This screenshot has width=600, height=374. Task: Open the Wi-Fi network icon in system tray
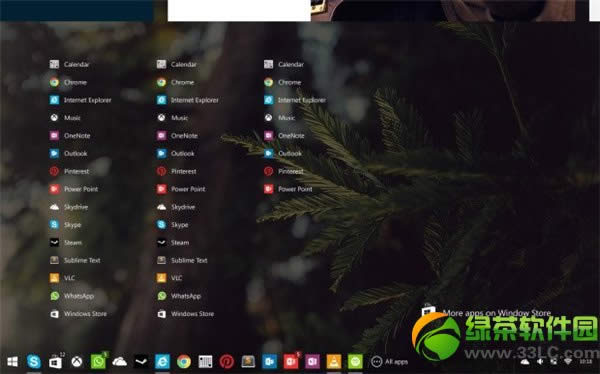point(568,361)
